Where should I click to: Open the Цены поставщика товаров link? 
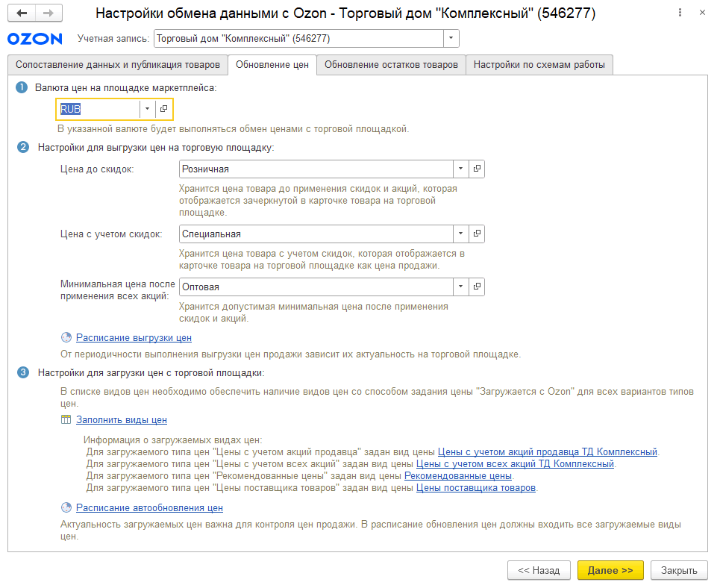[x=476, y=488]
